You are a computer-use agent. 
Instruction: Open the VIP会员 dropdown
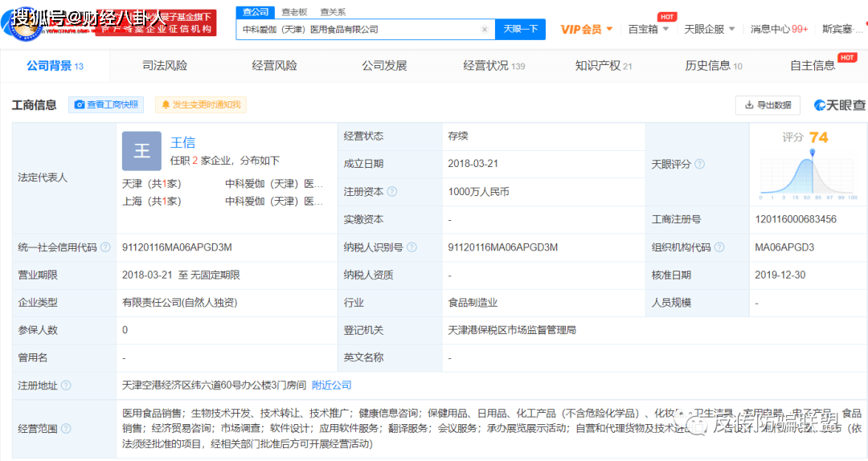point(586,29)
